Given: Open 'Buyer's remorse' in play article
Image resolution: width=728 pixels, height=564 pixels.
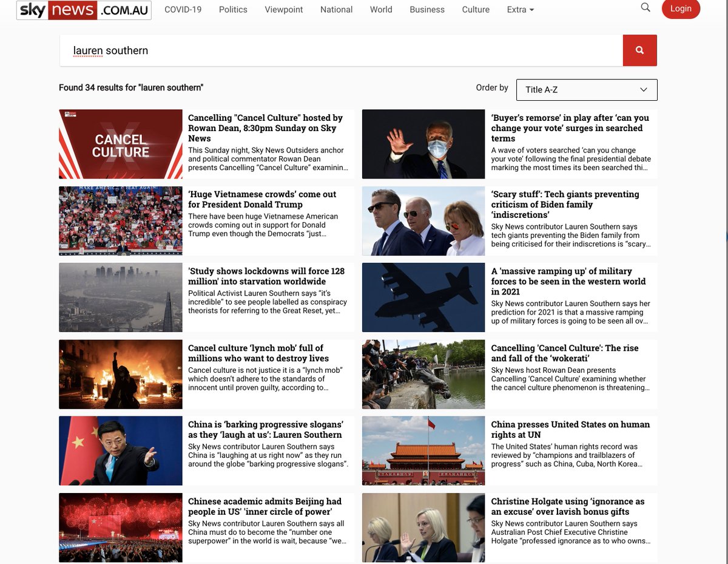Looking at the screenshot, I should tap(570, 128).
